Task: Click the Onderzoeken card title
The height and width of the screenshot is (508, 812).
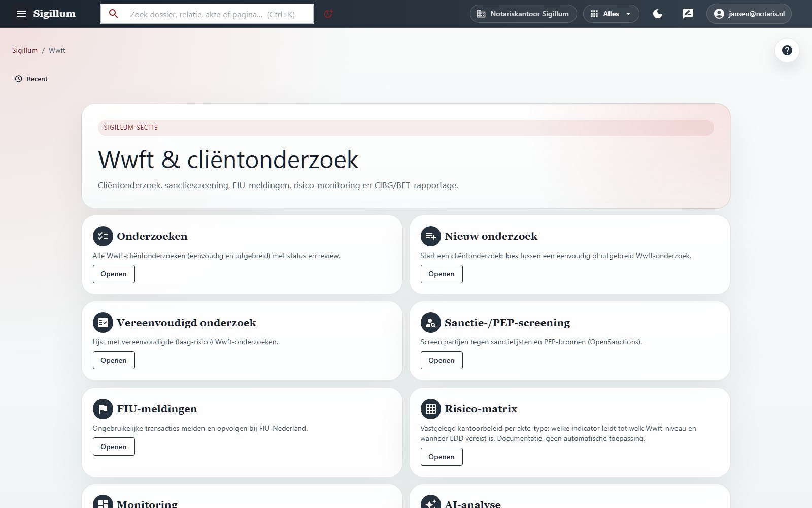Action: tap(152, 236)
